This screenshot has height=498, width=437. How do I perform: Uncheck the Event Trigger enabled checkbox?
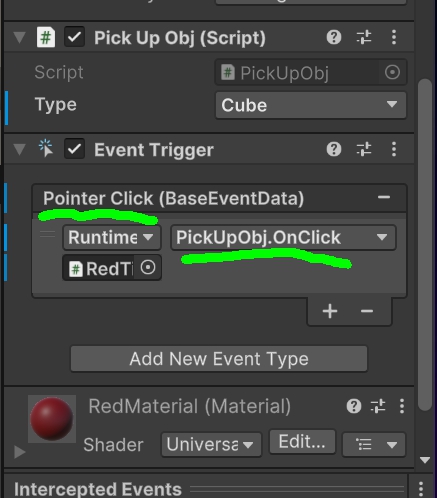[74, 149]
